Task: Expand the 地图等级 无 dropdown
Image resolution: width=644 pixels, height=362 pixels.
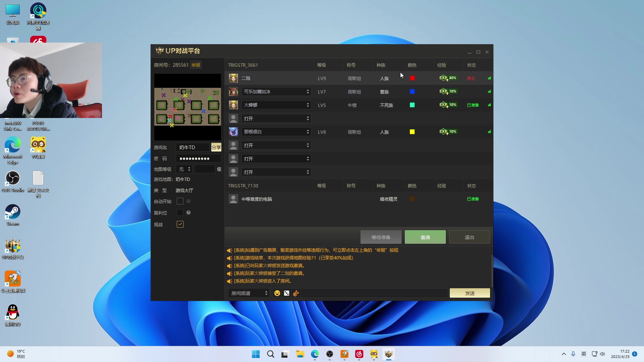Action: click(x=184, y=169)
